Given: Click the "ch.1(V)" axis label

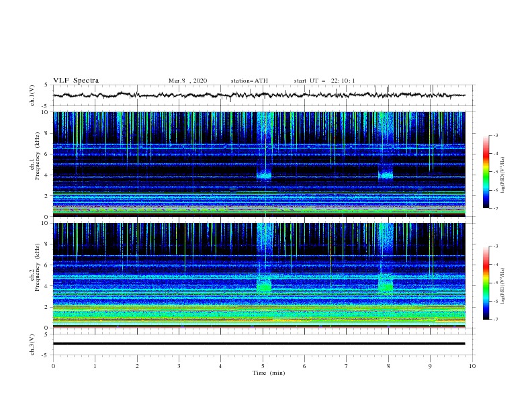Looking at the screenshot, I should pos(32,95).
